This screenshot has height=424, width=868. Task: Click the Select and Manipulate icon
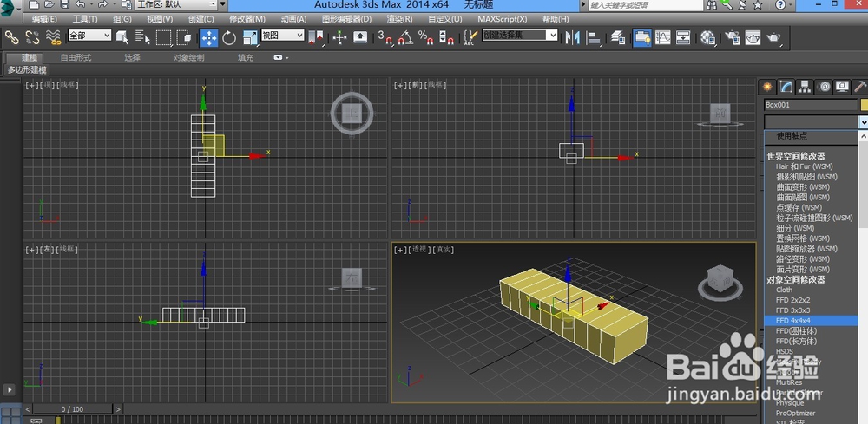pyautogui.click(x=339, y=37)
